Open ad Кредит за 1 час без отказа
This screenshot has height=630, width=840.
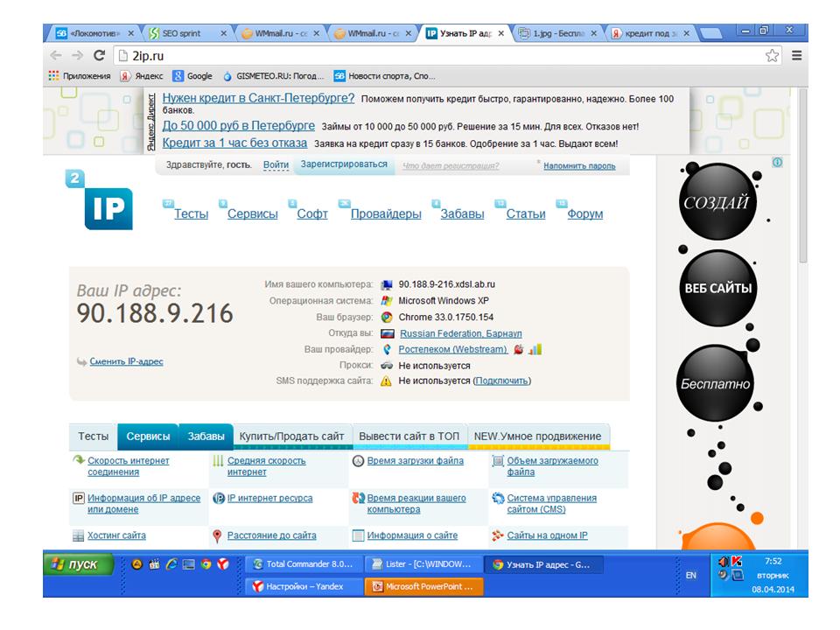pyautogui.click(x=234, y=143)
